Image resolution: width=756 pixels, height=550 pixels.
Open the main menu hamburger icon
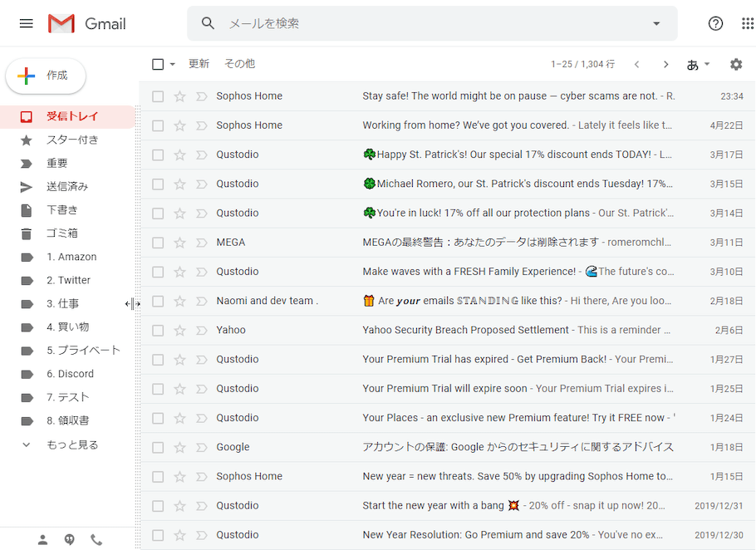26,23
